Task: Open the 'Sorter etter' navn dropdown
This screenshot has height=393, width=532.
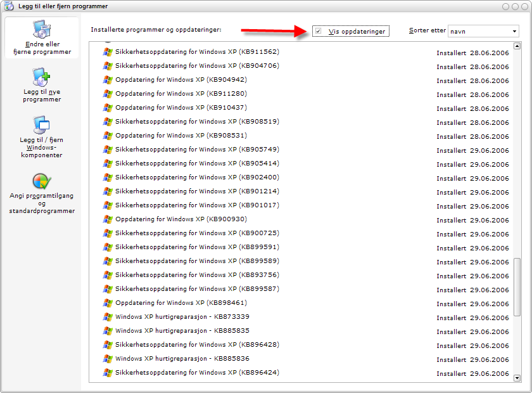Action: (x=483, y=31)
